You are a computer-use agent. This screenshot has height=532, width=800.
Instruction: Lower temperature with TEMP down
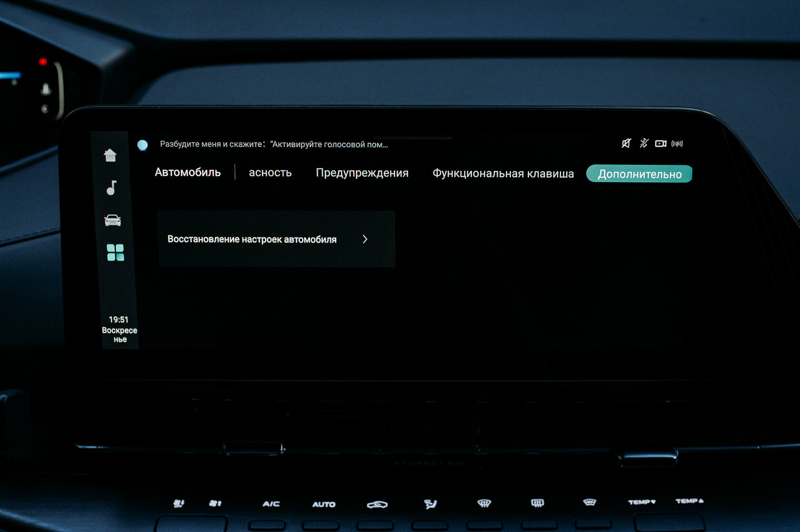[642, 502]
